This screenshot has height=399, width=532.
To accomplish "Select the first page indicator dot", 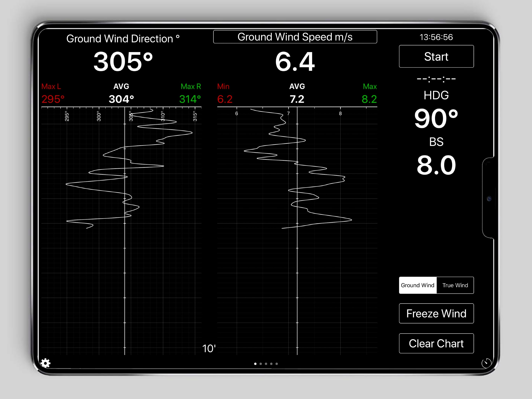I will click(x=255, y=364).
